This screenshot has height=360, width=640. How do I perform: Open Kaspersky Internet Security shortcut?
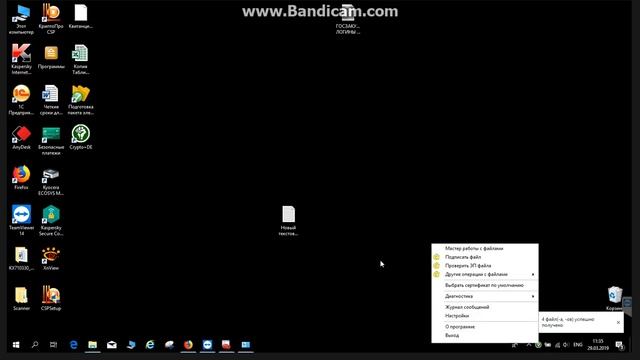click(21, 59)
